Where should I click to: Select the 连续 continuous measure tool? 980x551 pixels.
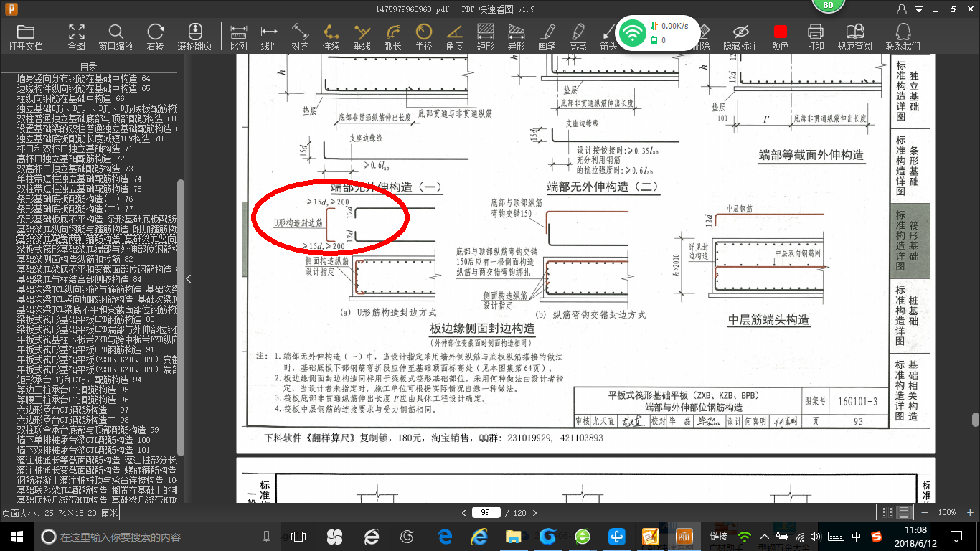tap(331, 37)
